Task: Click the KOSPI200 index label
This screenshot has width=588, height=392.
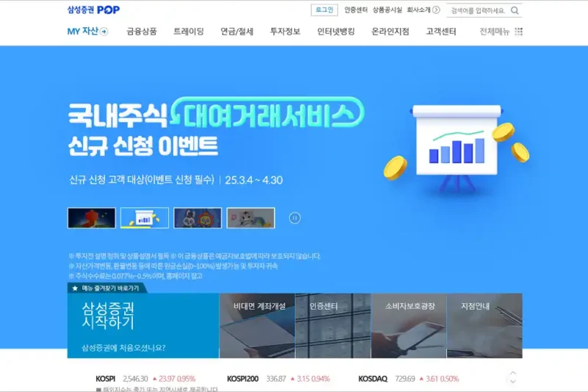Action: pos(243,379)
